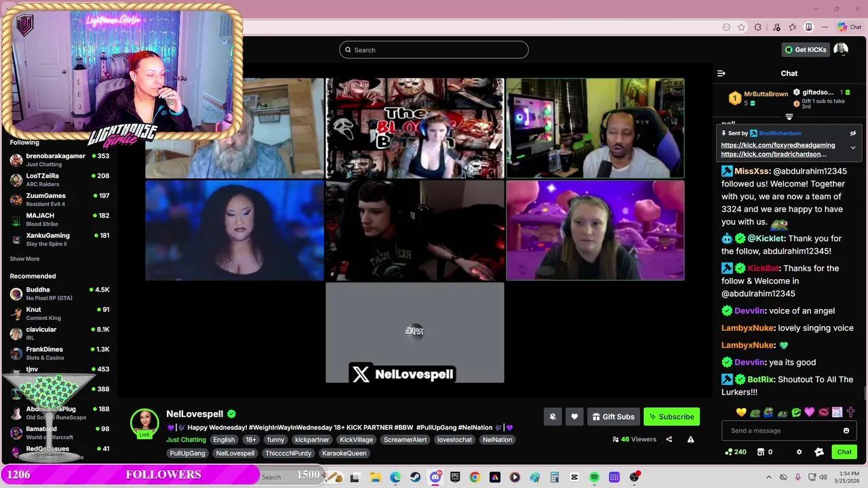
Task: Click the report warning triangle icon
Action: 690,439
